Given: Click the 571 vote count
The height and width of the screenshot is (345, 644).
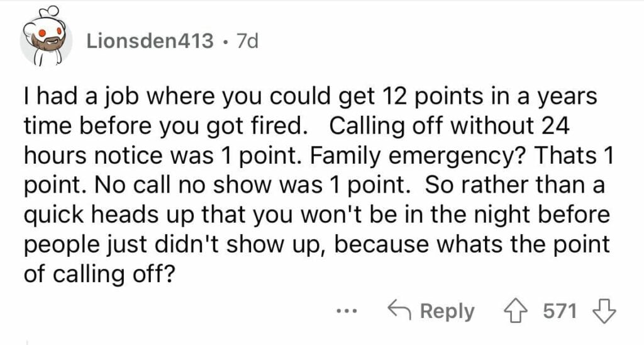Looking at the screenshot, I should coord(560,311).
